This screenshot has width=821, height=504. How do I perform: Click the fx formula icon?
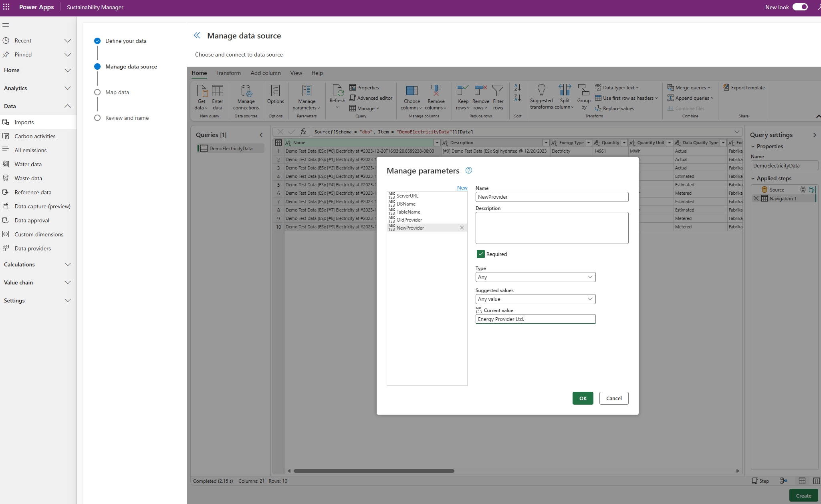pos(303,132)
